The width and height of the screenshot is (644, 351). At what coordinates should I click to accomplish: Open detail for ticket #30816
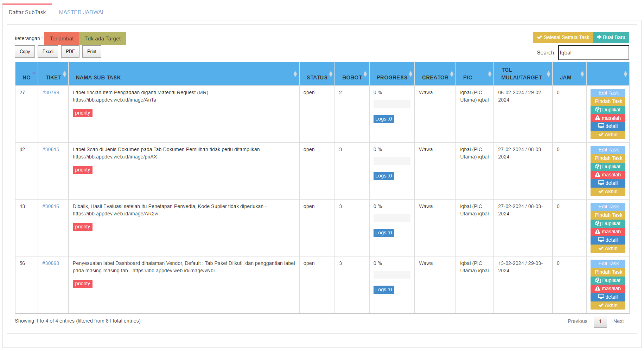607,240
